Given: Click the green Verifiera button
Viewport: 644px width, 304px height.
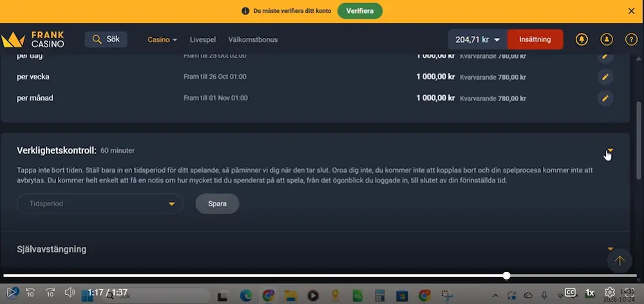Looking at the screenshot, I should click(360, 11).
